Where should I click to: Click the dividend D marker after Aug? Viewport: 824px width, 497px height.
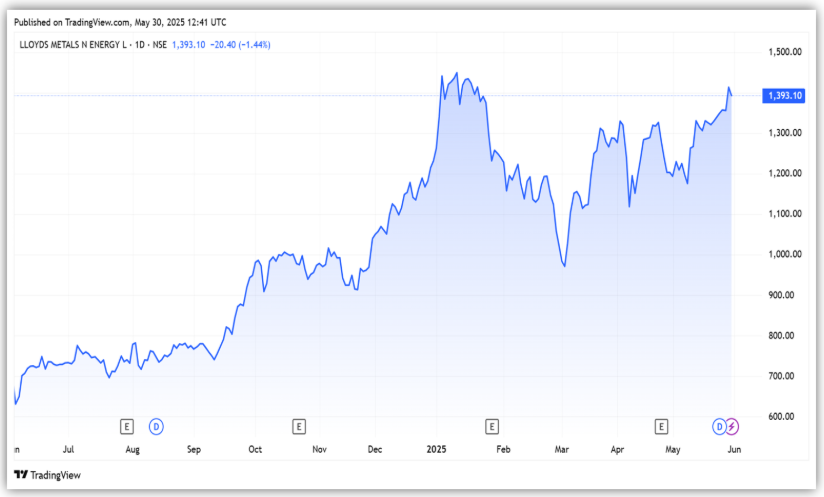pos(156,427)
